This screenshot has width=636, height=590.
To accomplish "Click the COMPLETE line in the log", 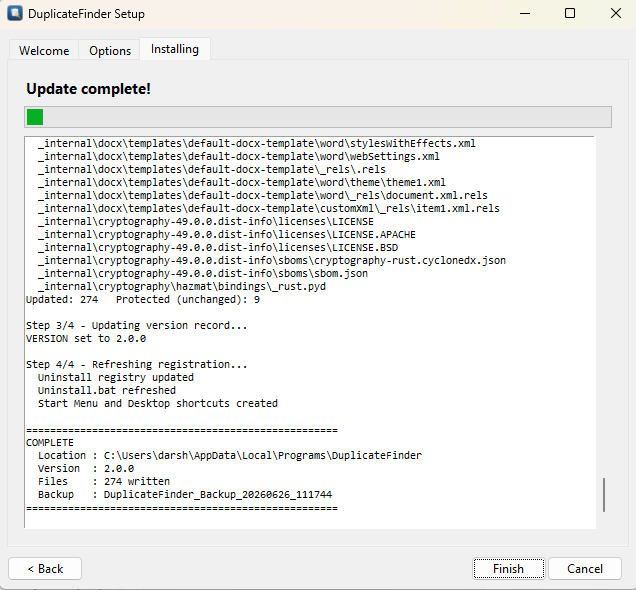I will click(x=49, y=442).
